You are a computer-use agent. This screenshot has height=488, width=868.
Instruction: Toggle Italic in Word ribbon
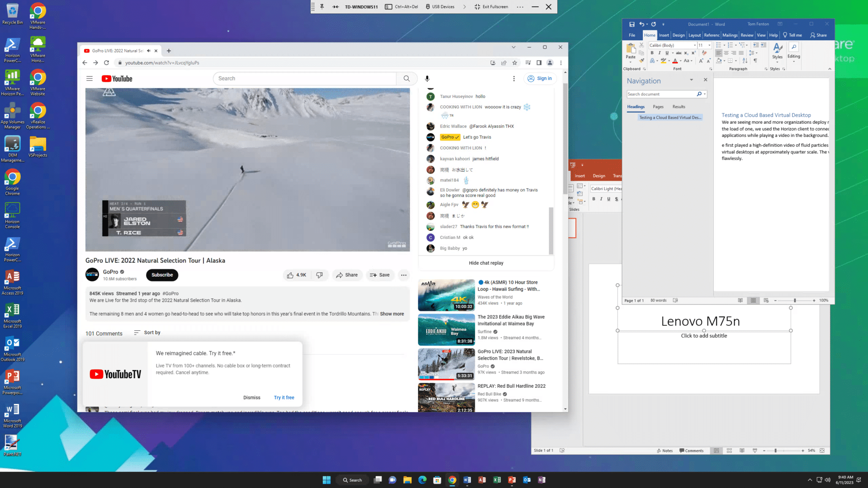coord(659,53)
